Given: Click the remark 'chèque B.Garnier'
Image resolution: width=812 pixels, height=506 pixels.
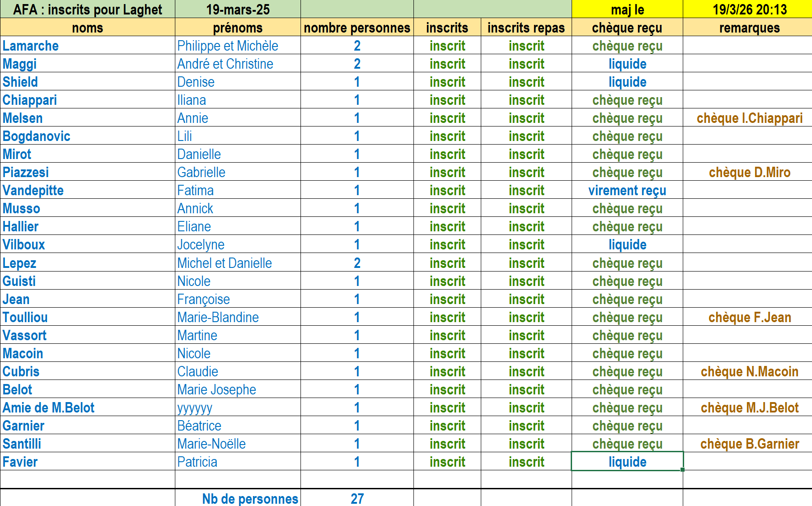Looking at the screenshot, I should (x=749, y=444).
